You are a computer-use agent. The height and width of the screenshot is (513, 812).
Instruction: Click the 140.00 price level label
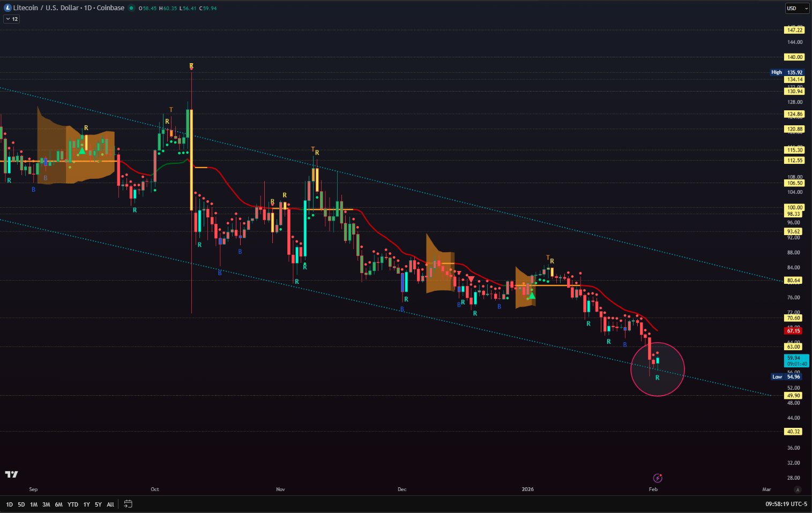(x=794, y=57)
